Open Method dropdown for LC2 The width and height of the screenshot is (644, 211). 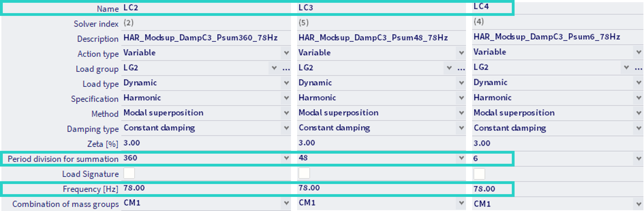(286, 113)
